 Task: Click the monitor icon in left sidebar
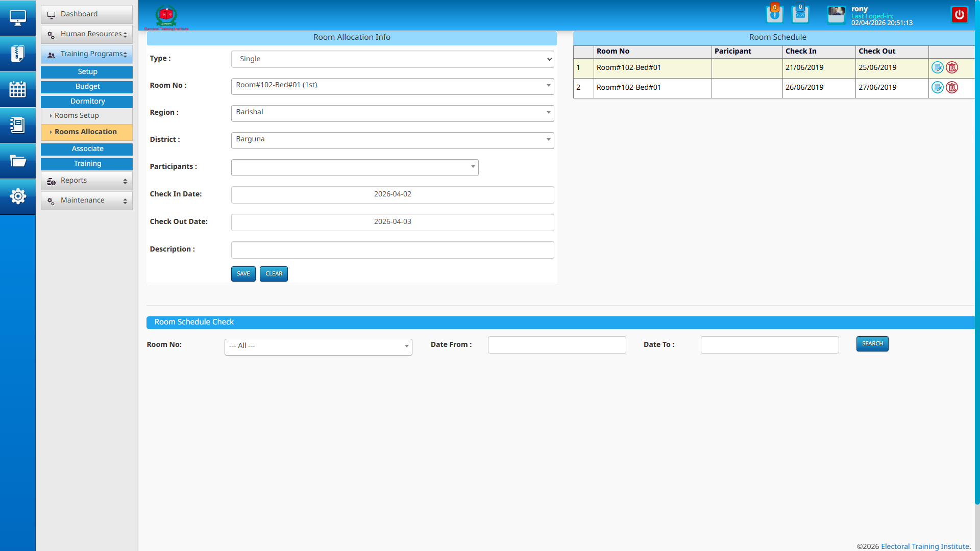click(x=17, y=18)
